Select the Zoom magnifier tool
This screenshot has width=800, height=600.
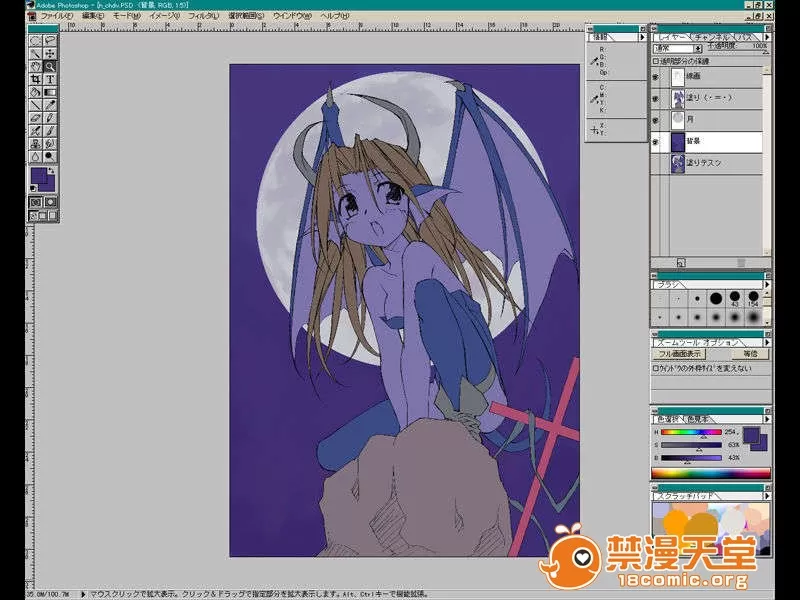[49, 66]
